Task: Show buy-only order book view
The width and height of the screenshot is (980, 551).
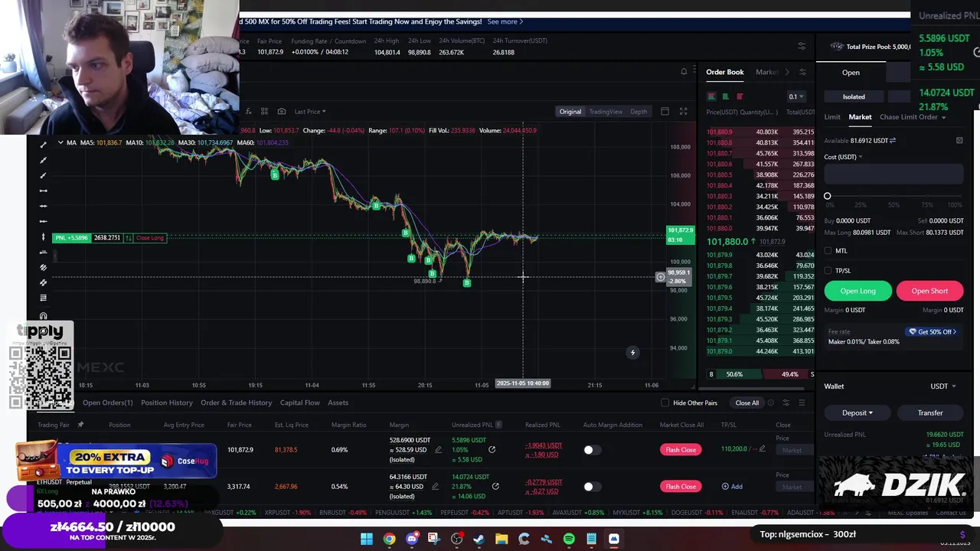Action: coord(725,96)
